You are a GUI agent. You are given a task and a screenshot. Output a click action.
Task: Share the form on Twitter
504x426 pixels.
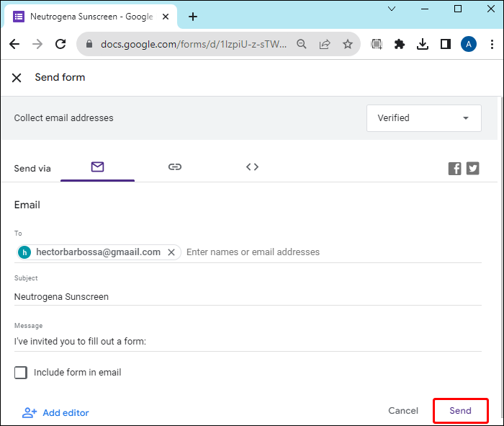click(472, 169)
